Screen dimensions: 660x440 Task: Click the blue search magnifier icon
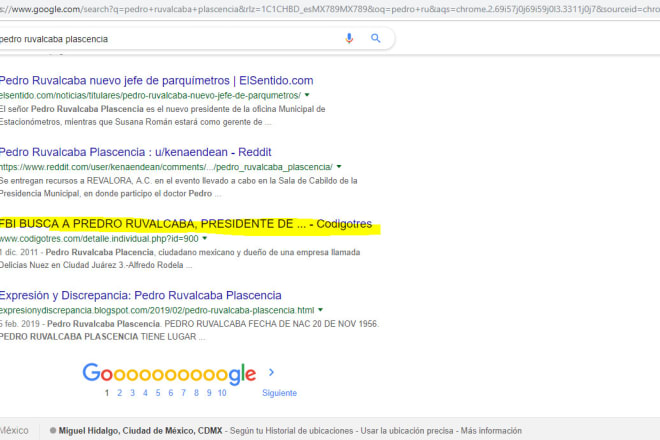coord(375,38)
